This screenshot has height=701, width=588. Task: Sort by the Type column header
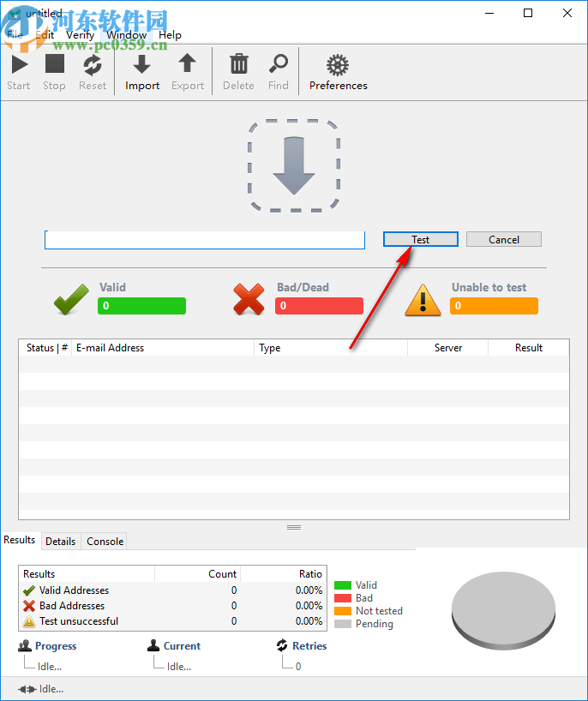pos(331,348)
